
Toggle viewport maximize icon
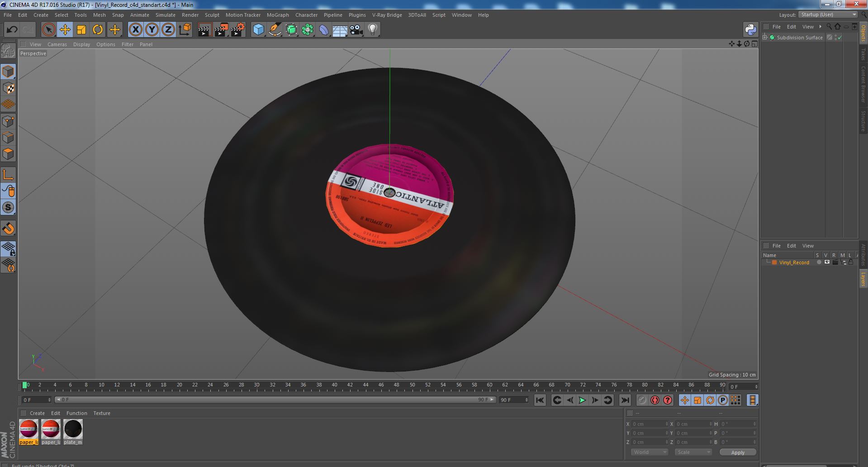point(754,44)
